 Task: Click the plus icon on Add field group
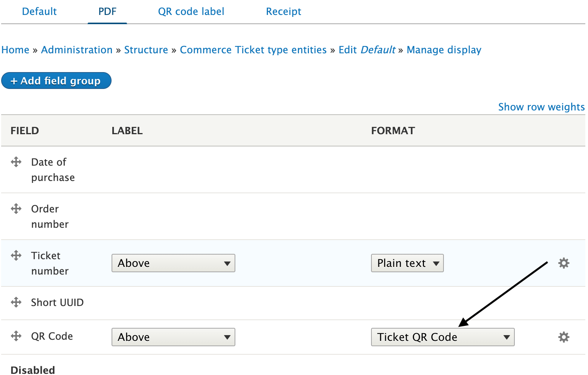coord(15,81)
